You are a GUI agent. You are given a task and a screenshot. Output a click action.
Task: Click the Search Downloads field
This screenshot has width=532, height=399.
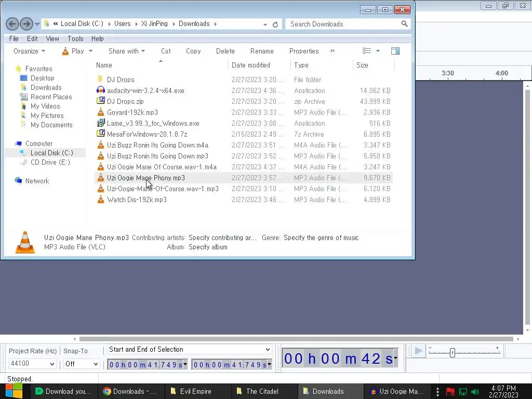[x=344, y=24]
